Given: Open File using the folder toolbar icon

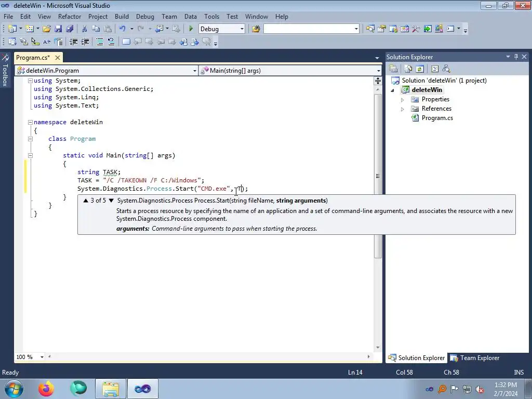Looking at the screenshot, I should [x=46, y=29].
